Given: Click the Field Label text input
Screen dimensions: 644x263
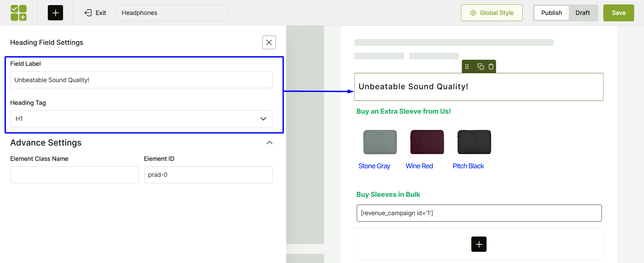Looking at the screenshot, I should [141, 80].
